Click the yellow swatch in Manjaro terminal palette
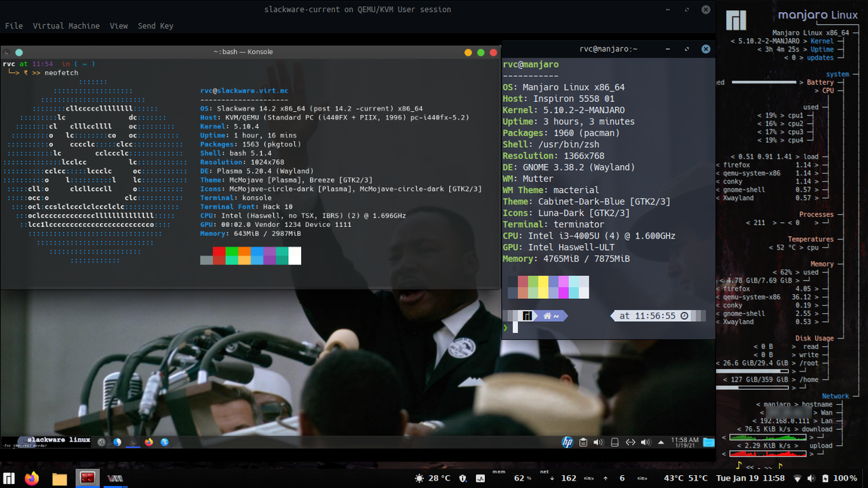Image resolution: width=868 pixels, height=488 pixels. point(543,287)
